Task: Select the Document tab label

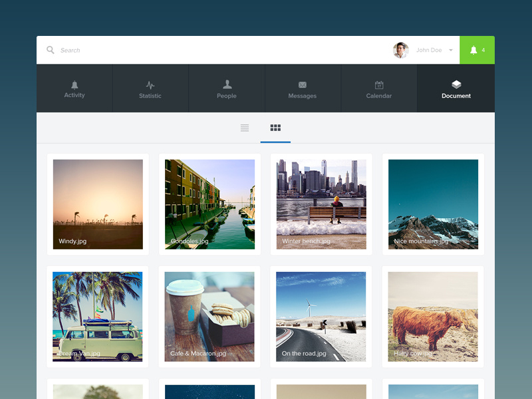Action: point(456,96)
